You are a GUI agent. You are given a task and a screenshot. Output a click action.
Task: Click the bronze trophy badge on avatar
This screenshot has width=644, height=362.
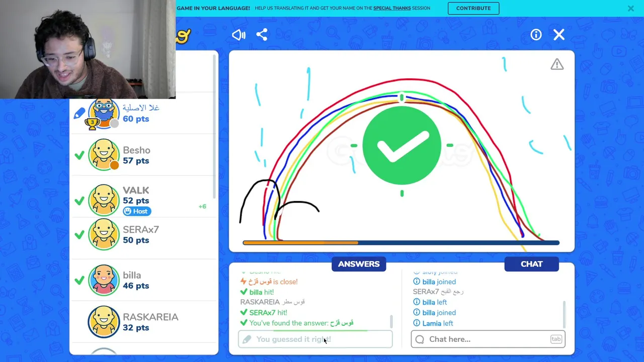click(x=92, y=123)
